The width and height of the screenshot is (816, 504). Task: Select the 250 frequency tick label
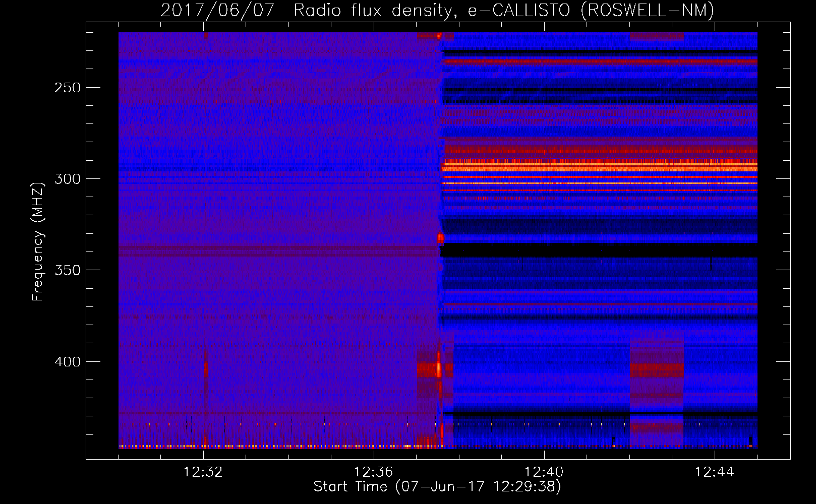pyautogui.click(x=68, y=88)
